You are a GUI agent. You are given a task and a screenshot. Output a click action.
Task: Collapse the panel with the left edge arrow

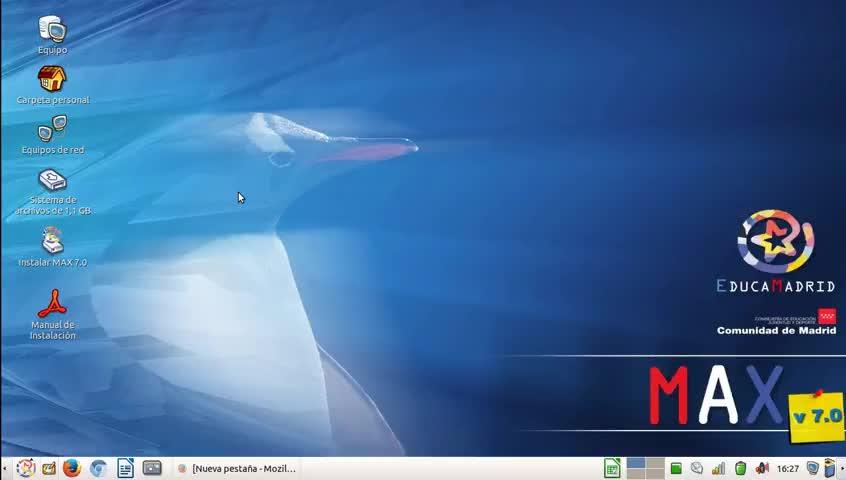tap(4, 469)
